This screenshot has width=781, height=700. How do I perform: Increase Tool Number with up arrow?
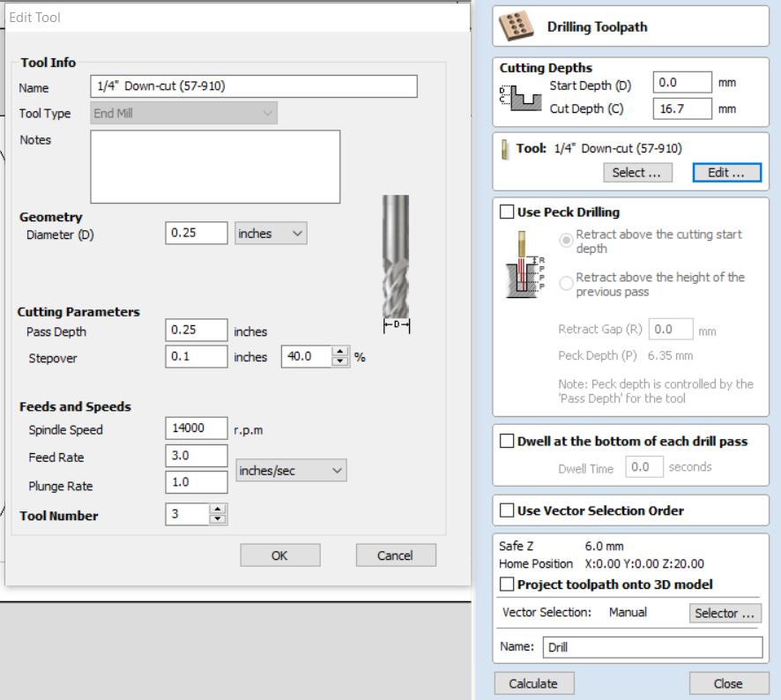tap(218, 510)
